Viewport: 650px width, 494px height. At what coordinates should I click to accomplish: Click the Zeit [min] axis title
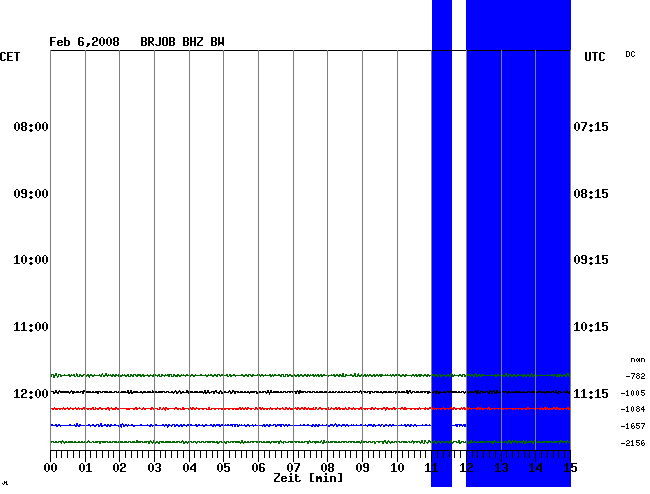[308, 478]
